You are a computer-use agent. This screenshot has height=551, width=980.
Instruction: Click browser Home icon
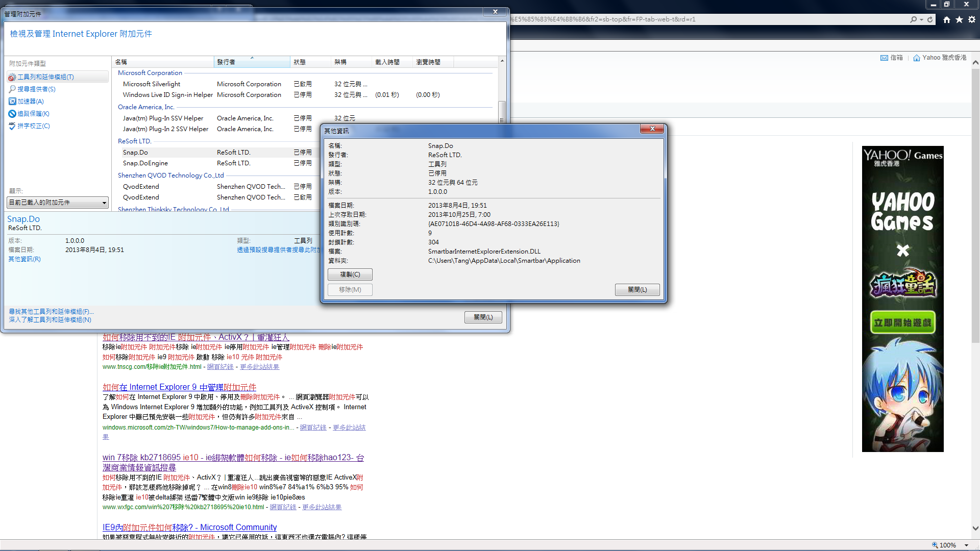coord(947,19)
